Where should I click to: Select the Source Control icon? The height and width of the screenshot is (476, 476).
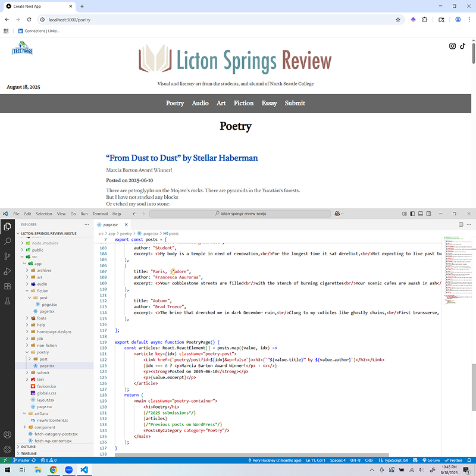coord(8,256)
